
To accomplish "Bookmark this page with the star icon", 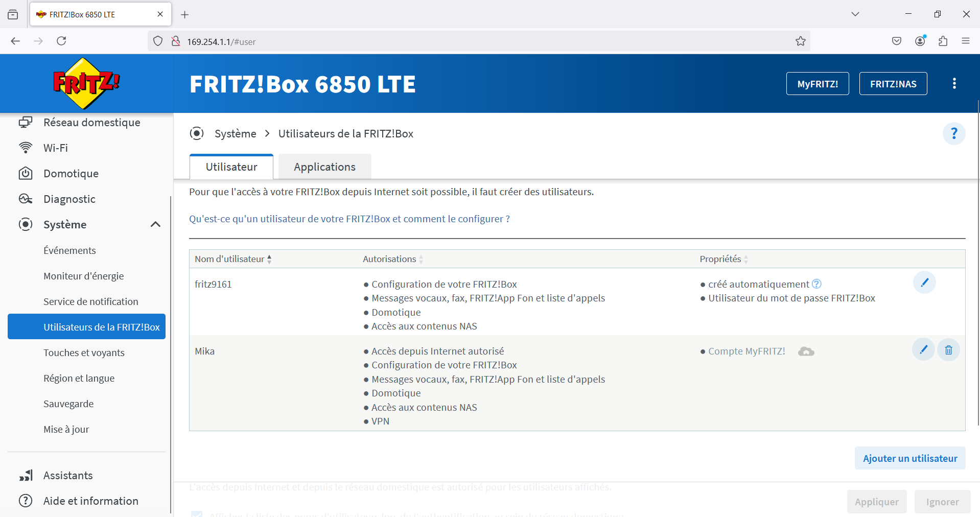I will click(x=800, y=41).
